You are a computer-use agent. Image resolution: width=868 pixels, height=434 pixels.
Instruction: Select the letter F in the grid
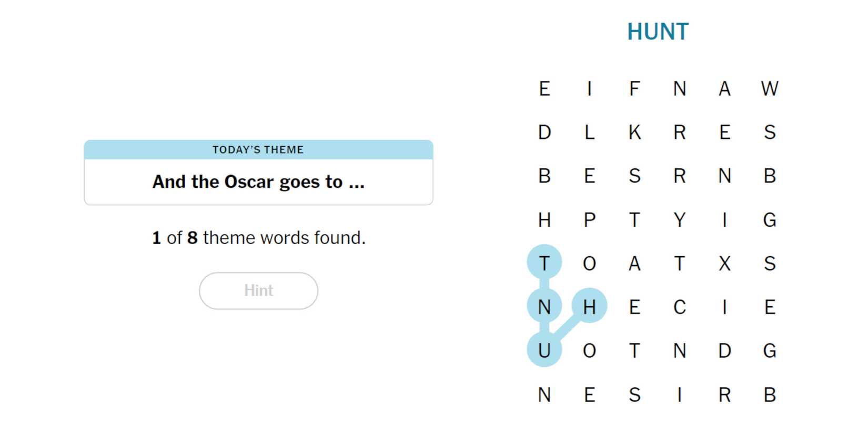point(634,88)
